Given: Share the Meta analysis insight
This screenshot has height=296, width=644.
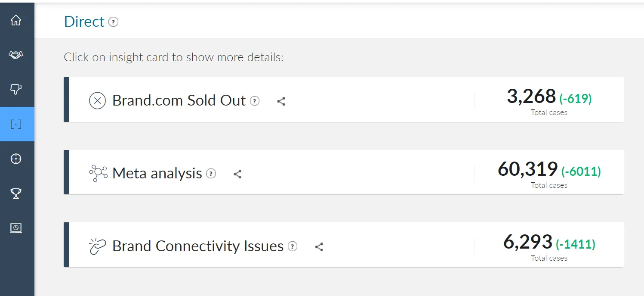Looking at the screenshot, I should pyautogui.click(x=237, y=174).
